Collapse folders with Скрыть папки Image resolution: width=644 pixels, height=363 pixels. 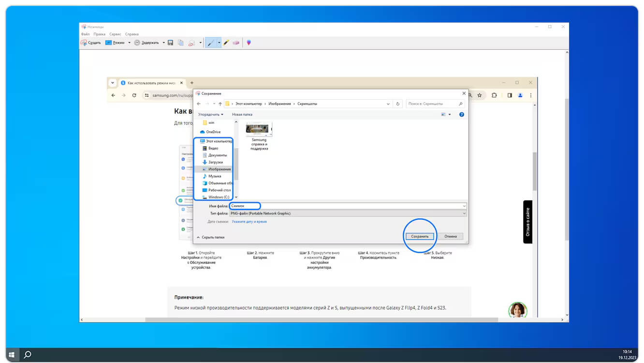pyautogui.click(x=211, y=237)
